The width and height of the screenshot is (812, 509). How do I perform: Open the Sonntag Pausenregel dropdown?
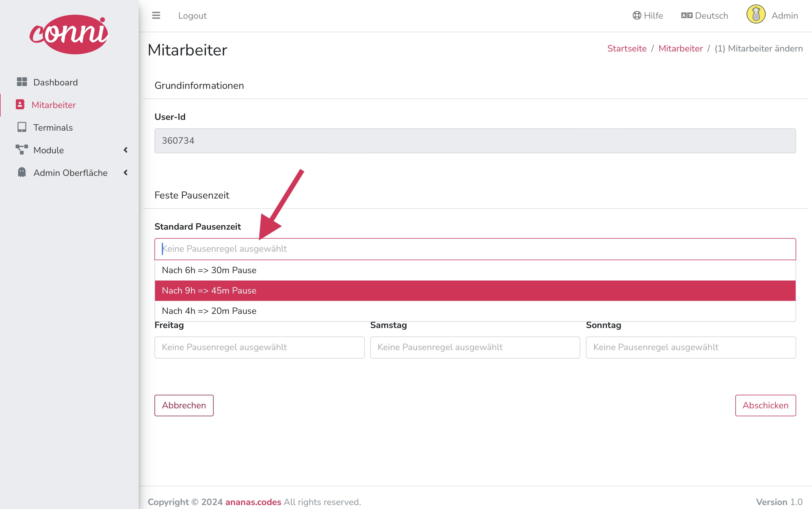tap(691, 347)
